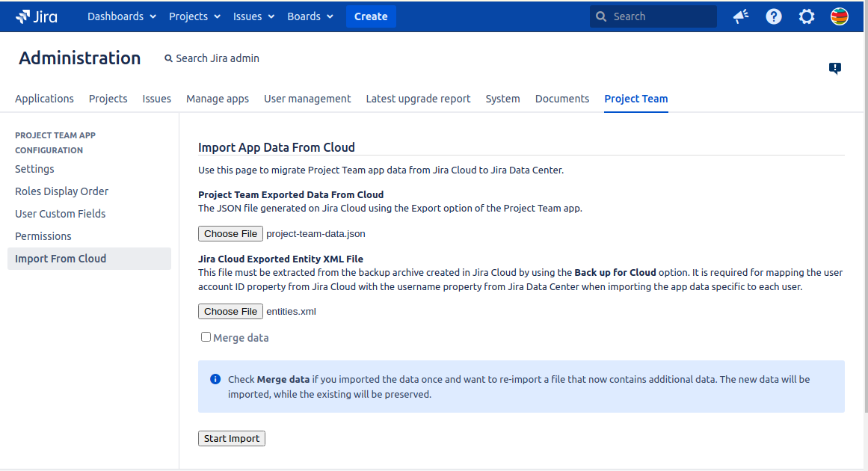Open the user profile avatar

pos(840,16)
